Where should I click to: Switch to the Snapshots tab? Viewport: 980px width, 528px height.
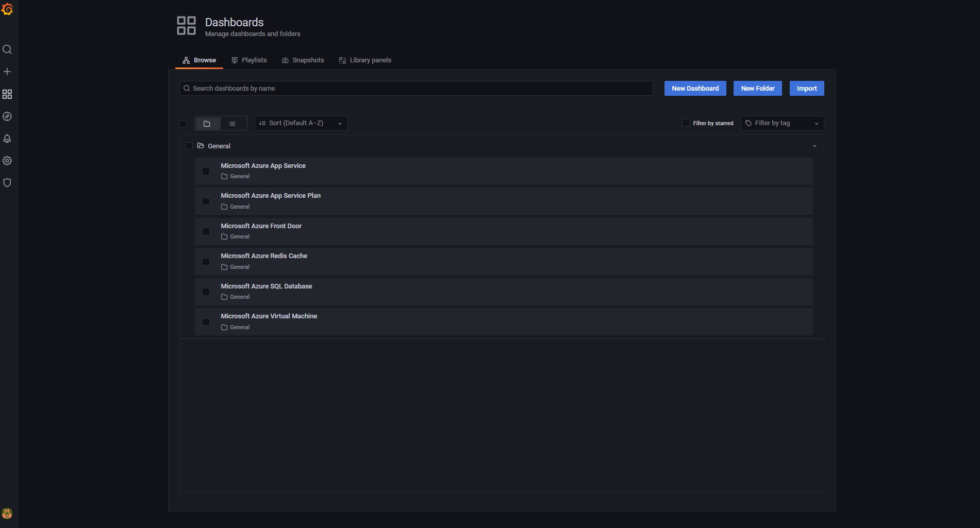tap(303, 60)
